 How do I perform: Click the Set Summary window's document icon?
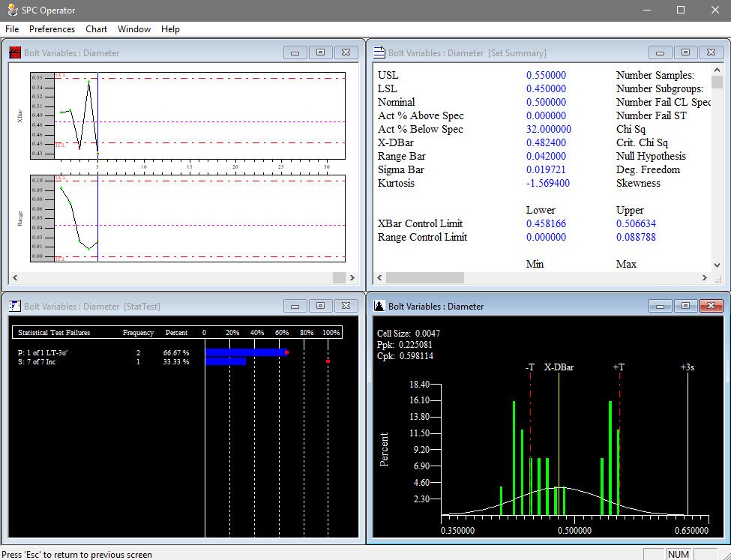tap(379, 52)
